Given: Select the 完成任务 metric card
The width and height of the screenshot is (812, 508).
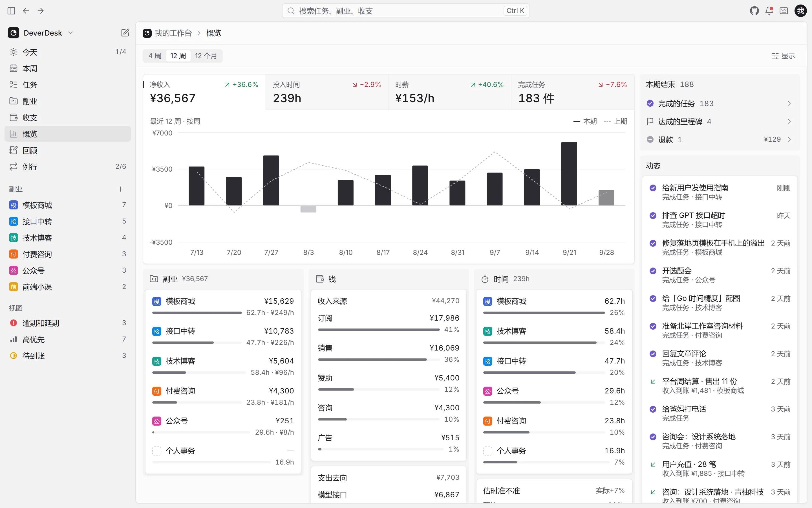Looking at the screenshot, I should coord(572,92).
